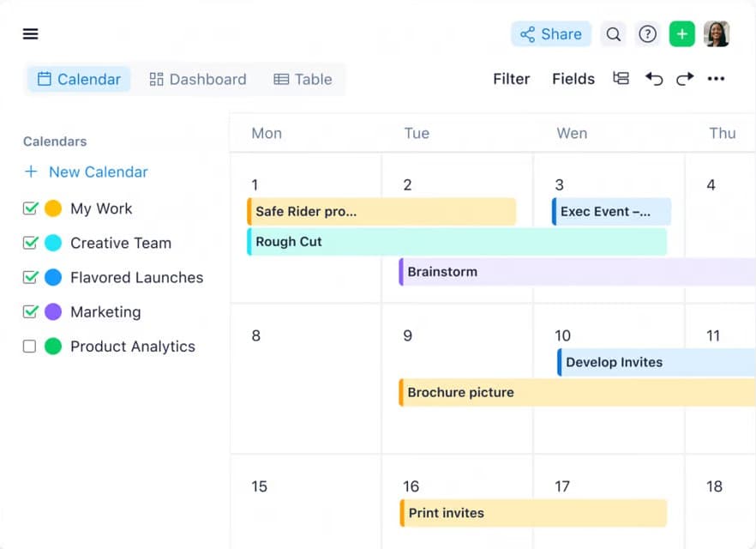The image size is (756, 549).
Task: Redo the last change
Action: coord(684,78)
